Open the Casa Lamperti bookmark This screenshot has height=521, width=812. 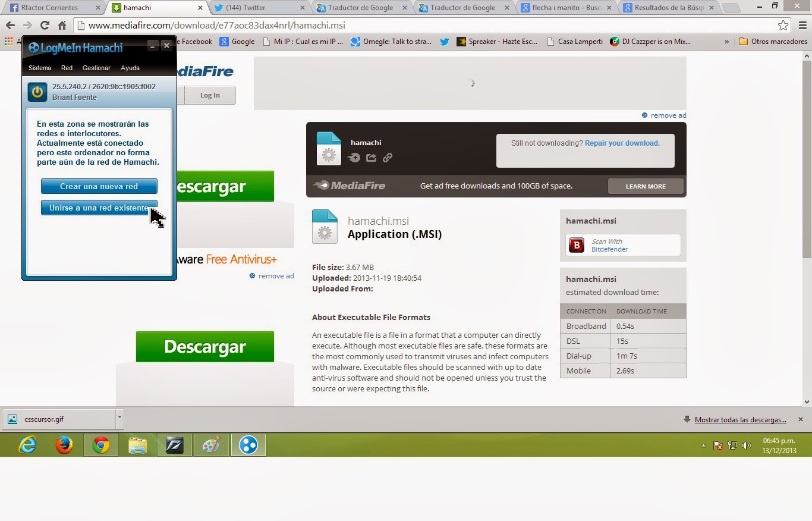click(574, 42)
